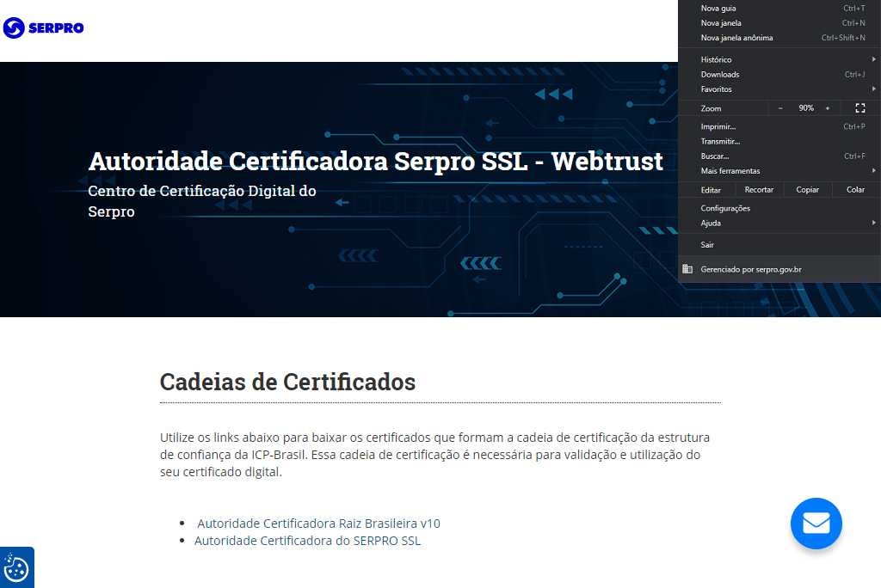This screenshot has height=588, width=881.
Task: Choose Nova janela anônima
Action: (736, 38)
